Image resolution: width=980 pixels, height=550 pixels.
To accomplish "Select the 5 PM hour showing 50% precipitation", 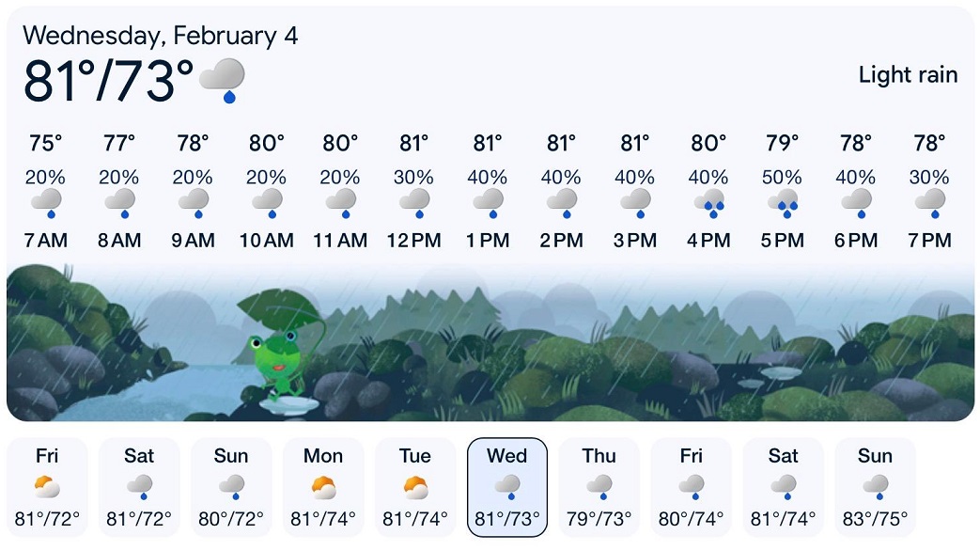I will [x=783, y=188].
